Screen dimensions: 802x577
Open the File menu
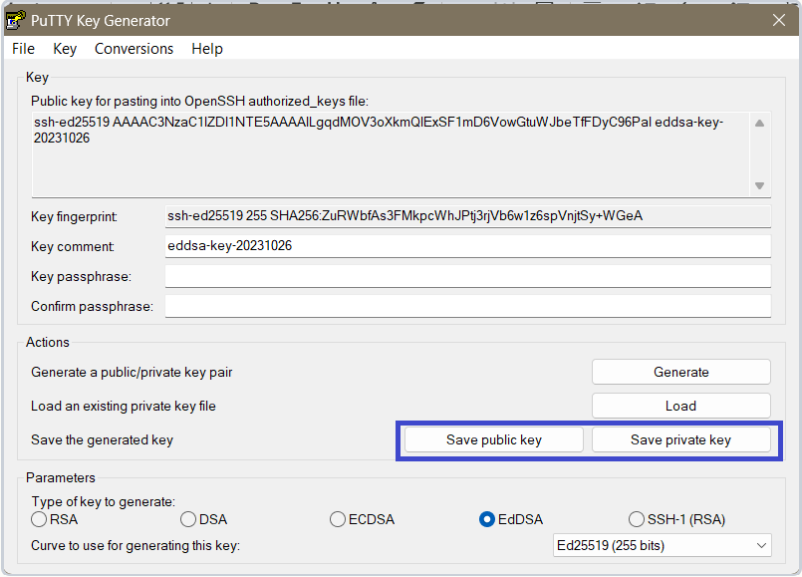click(x=24, y=49)
